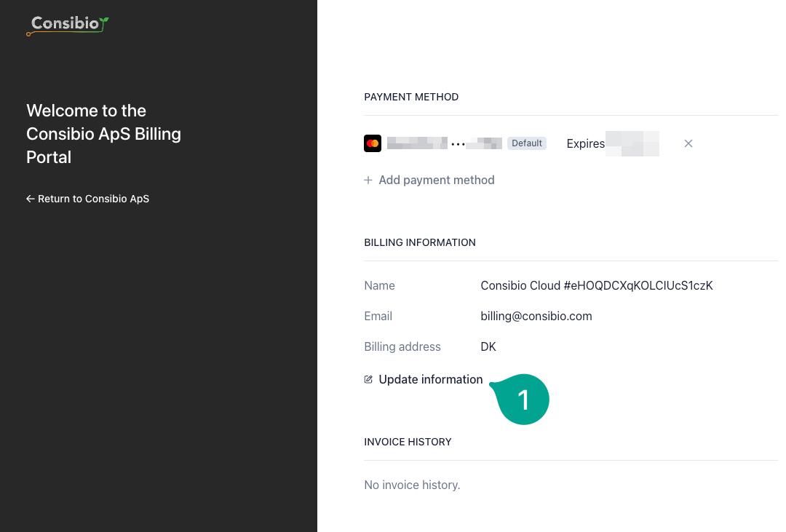Click the DK billing address value
Viewport: 786px width, 532px height.
pyautogui.click(x=488, y=346)
